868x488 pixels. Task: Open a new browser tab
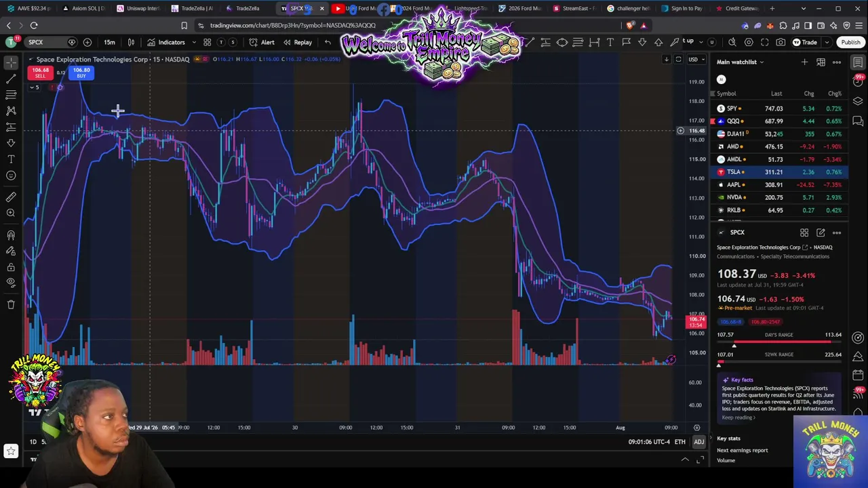point(772,8)
